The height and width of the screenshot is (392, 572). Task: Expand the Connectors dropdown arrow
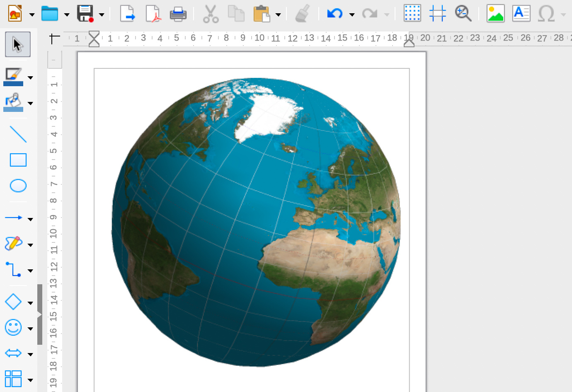tap(30, 271)
